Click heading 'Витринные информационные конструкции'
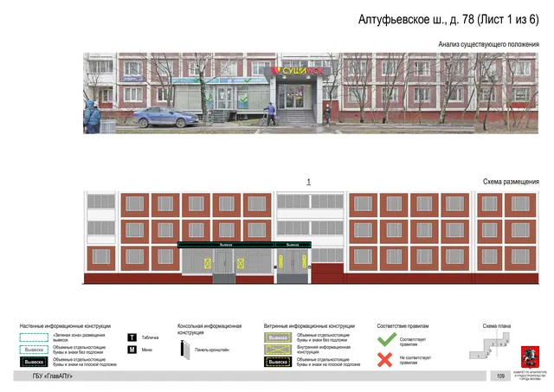The image size is (554, 392). (309, 326)
